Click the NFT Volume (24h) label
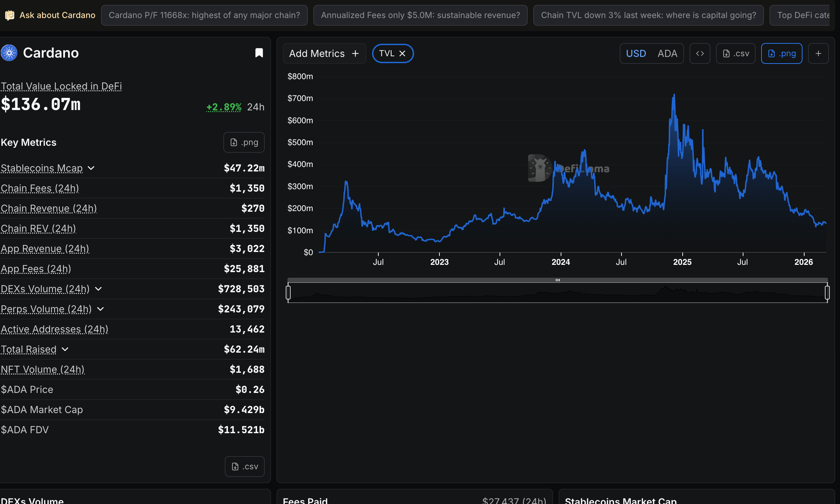Screen dimensions: 840x504 point(42,369)
